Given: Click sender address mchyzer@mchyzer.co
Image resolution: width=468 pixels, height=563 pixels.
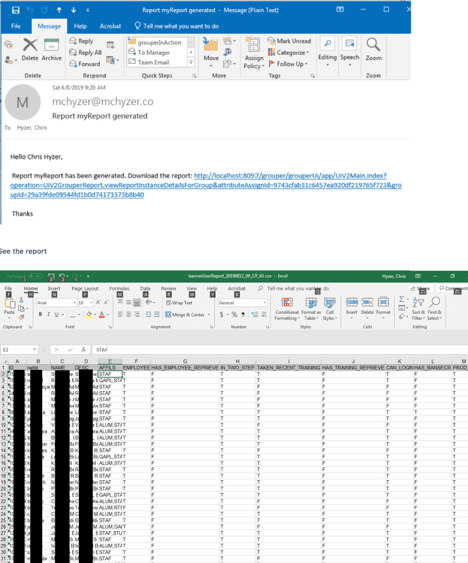Looking at the screenshot, I should [103, 102].
